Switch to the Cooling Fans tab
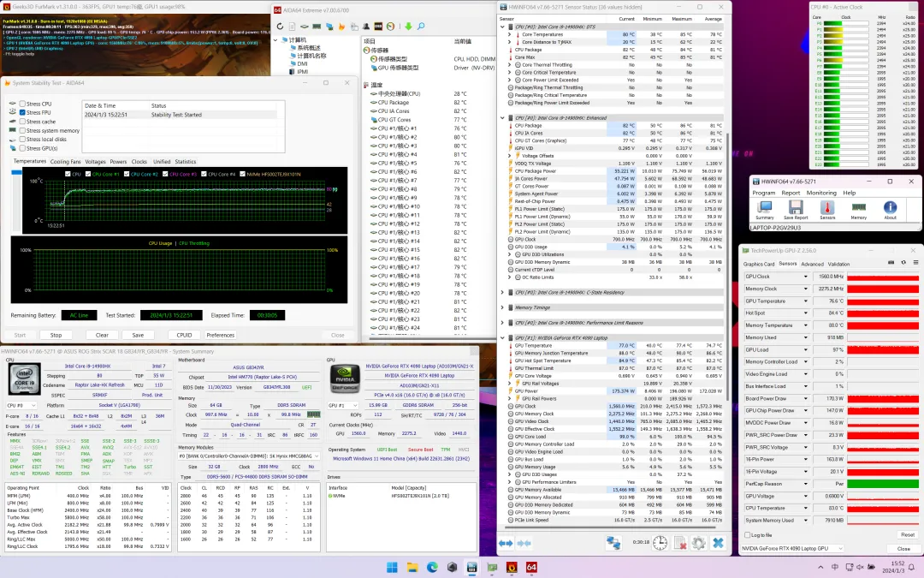This screenshot has height=578, width=924. click(65, 162)
